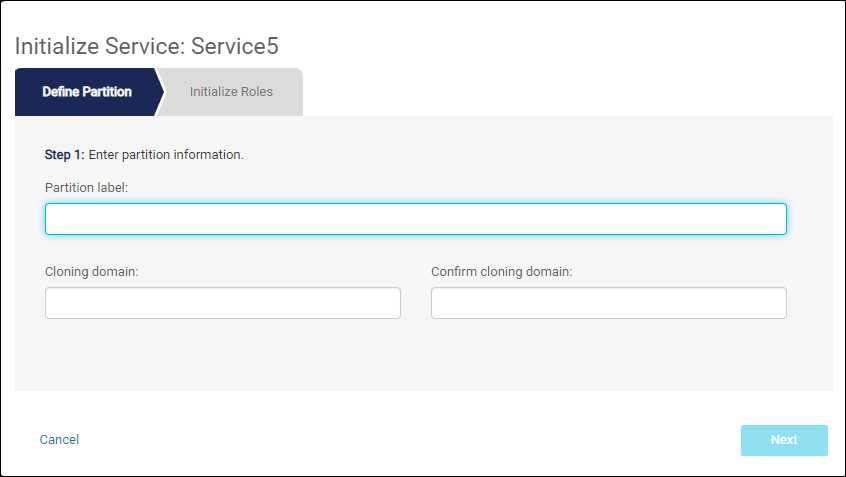Click the Cancel link

(x=59, y=440)
